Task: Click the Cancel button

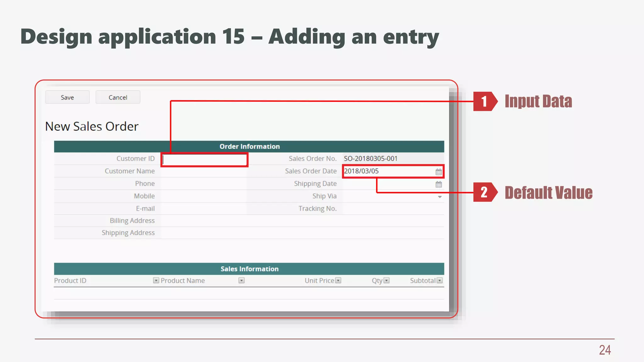Action: 118,97
